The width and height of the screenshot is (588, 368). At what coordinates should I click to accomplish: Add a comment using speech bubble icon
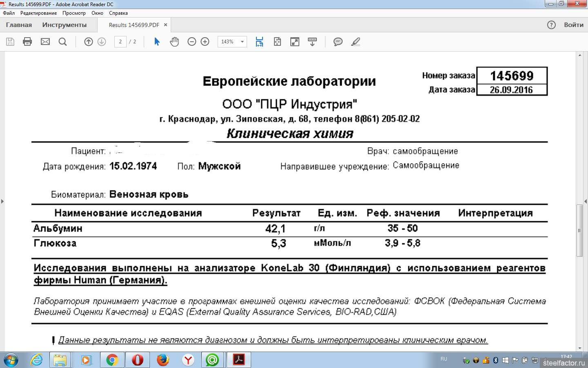pos(338,42)
